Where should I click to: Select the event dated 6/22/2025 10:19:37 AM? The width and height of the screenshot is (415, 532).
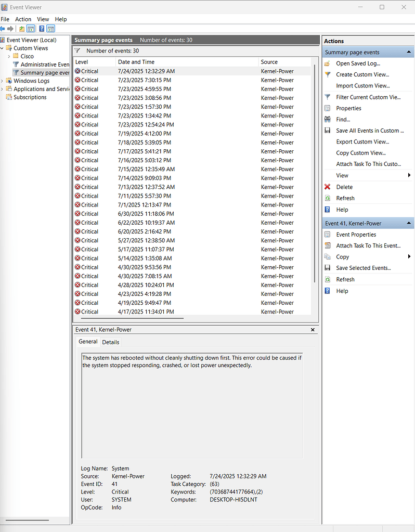tap(192, 223)
